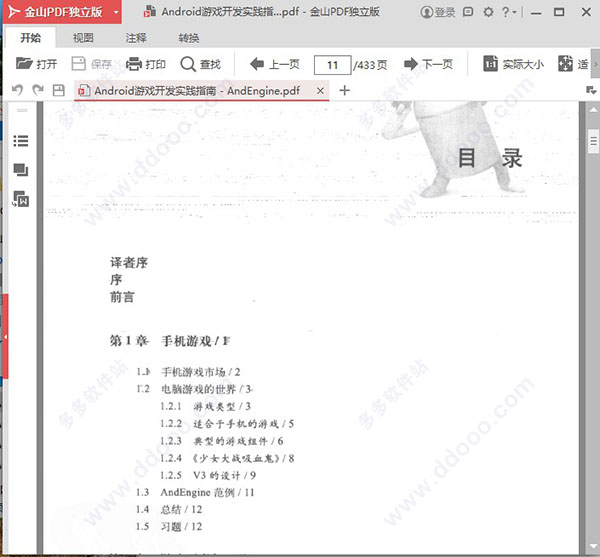Click the 查找 magnifier icon
The image size is (600, 557).
(x=188, y=64)
